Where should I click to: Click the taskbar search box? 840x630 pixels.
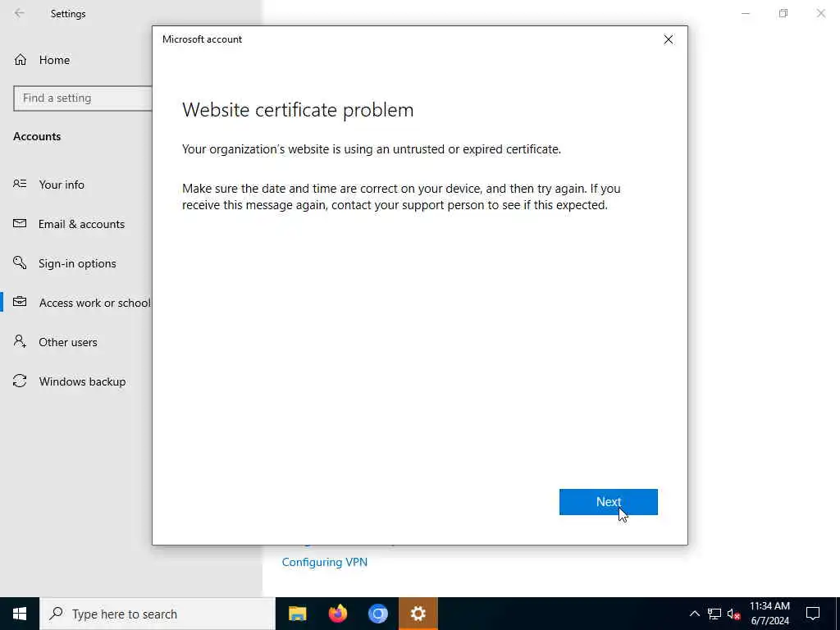(157, 614)
